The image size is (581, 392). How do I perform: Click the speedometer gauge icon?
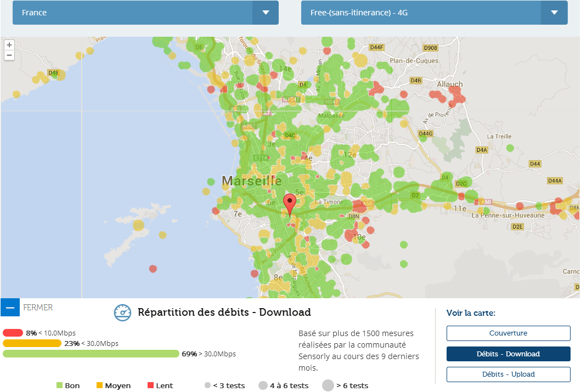(x=122, y=313)
